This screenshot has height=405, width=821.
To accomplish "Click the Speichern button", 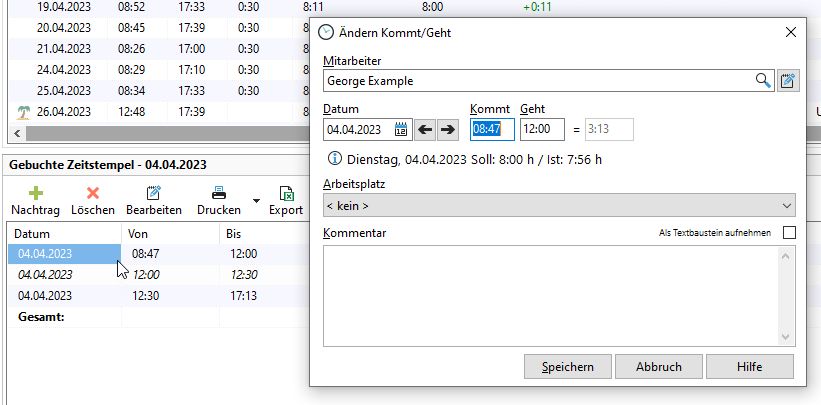I will (567, 367).
